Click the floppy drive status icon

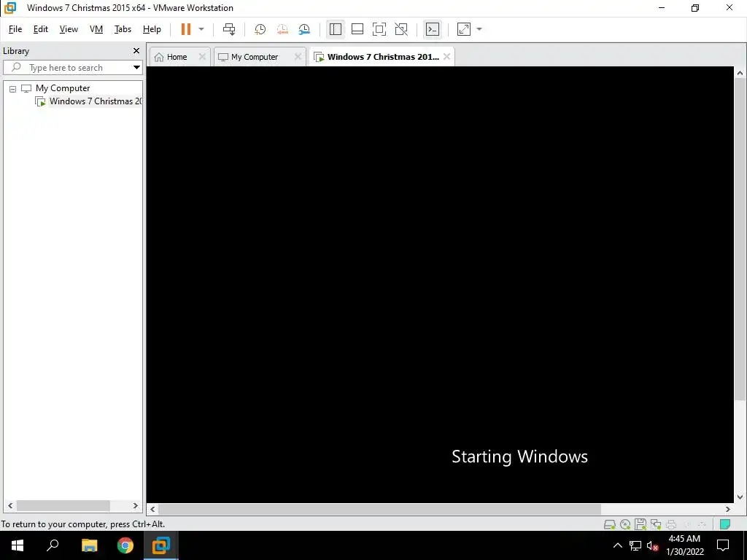click(640, 524)
